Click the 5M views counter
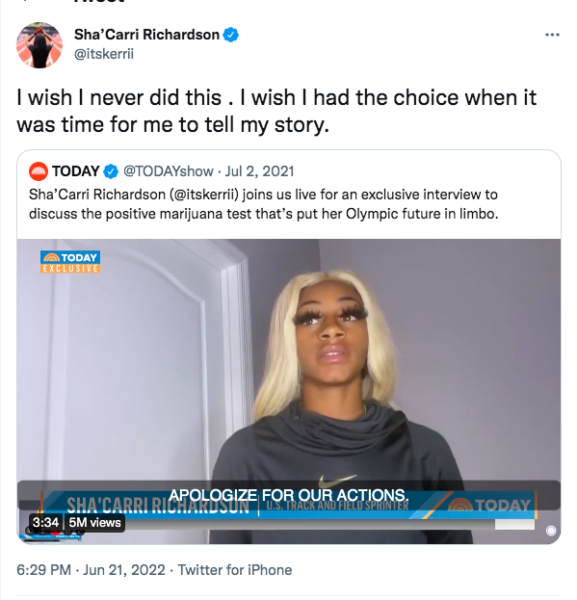Image resolution: width=577 pixels, height=600 pixels. tap(95, 523)
